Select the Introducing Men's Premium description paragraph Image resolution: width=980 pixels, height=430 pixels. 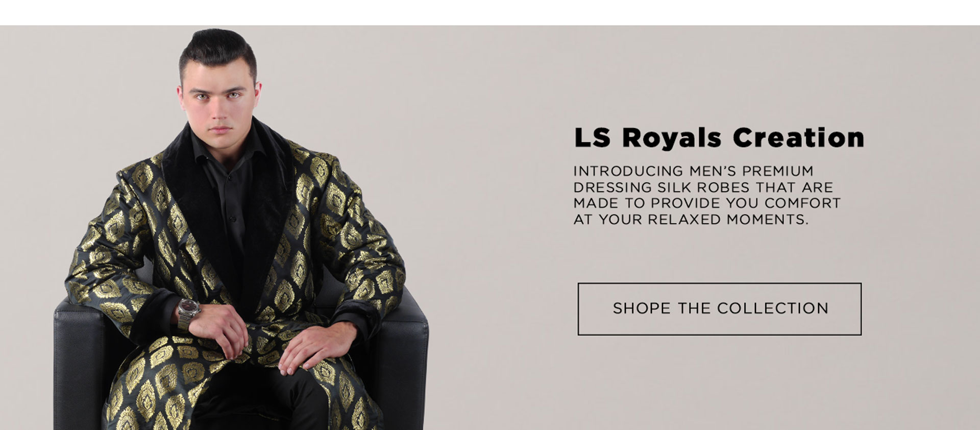707,195
